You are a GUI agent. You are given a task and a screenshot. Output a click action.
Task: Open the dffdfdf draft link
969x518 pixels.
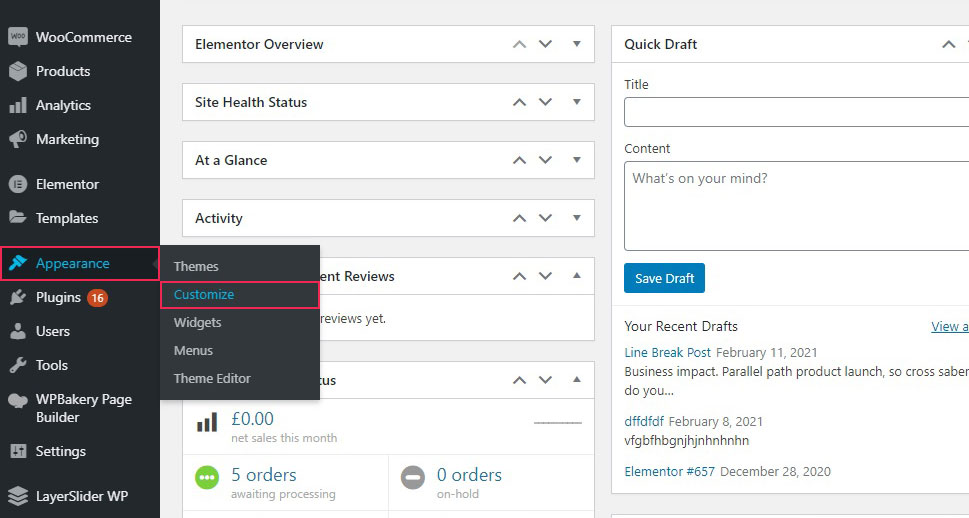644,422
